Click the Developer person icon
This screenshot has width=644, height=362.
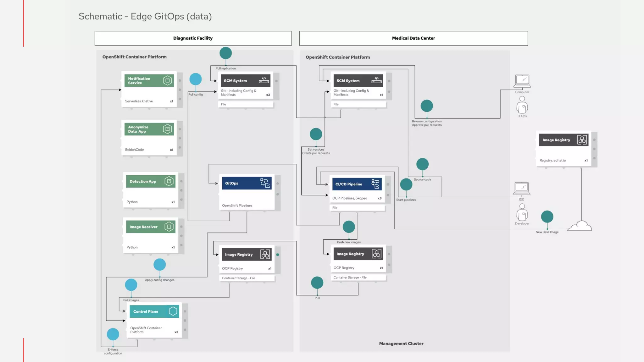[x=522, y=212]
